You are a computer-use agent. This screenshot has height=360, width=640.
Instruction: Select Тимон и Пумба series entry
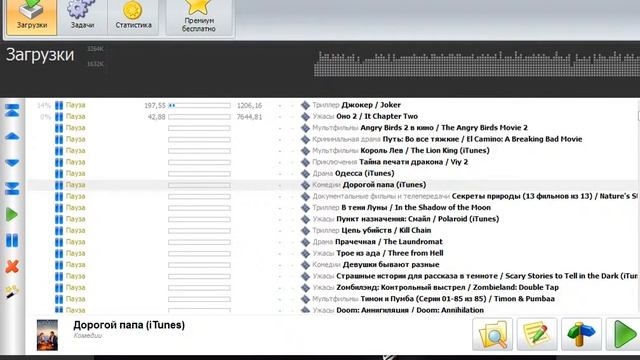[x=458, y=299]
